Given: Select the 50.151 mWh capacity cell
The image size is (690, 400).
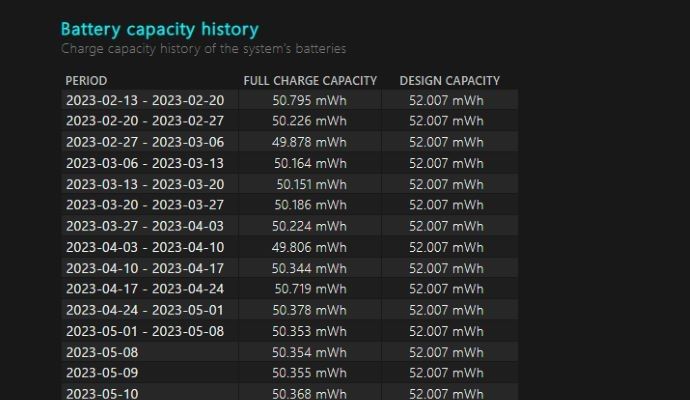Looking at the screenshot, I should click(x=312, y=184).
